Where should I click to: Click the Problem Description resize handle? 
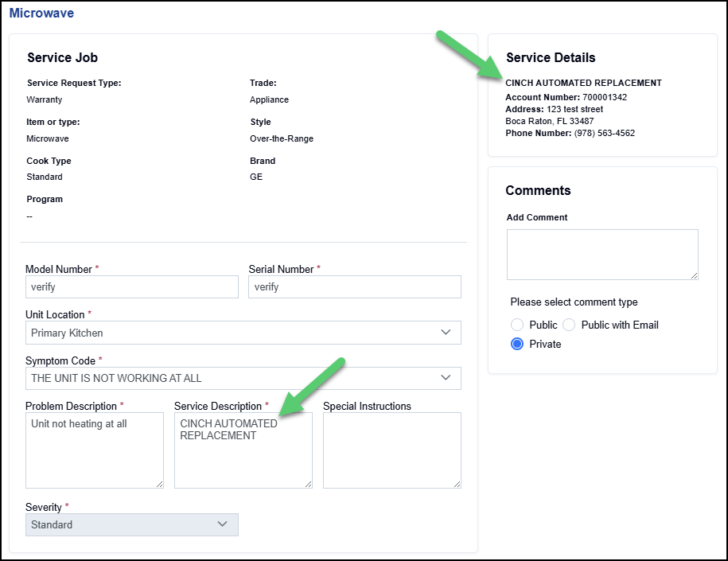[x=159, y=483]
